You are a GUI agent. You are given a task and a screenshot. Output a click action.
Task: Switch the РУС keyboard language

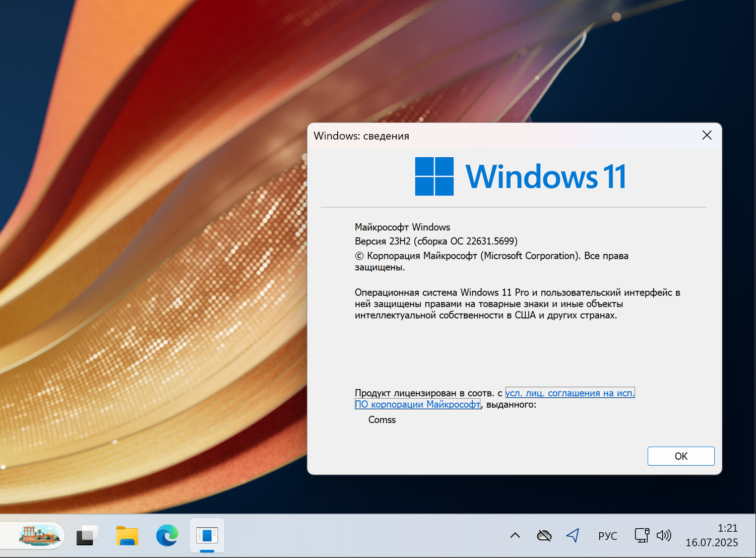pyautogui.click(x=607, y=535)
